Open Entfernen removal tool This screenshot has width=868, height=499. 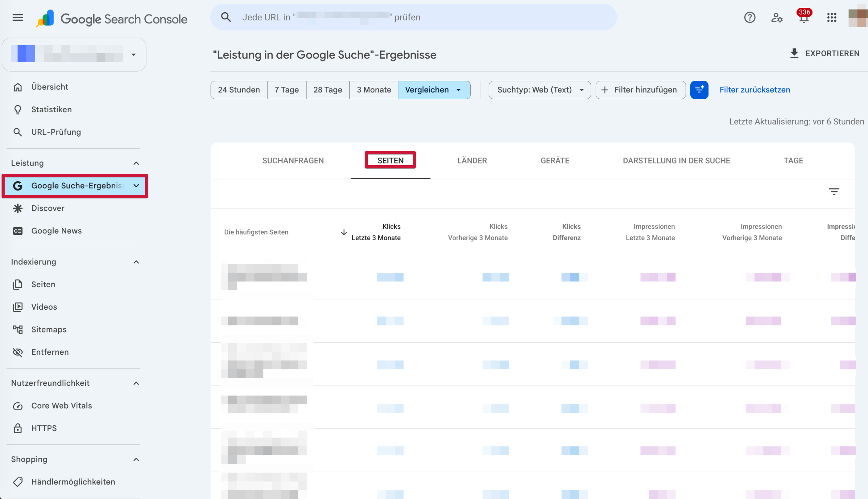pyautogui.click(x=50, y=352)
